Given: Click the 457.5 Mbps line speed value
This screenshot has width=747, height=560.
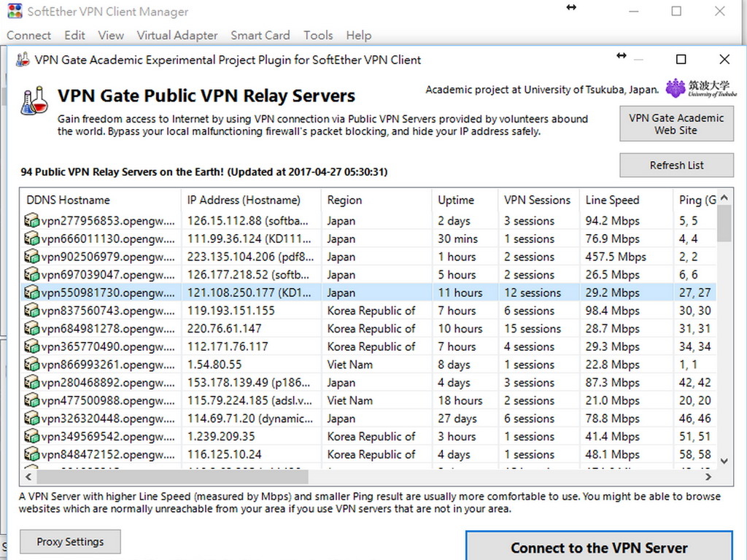Looking at the screenshot, I should pyautogui.click(x=616, y=257).
